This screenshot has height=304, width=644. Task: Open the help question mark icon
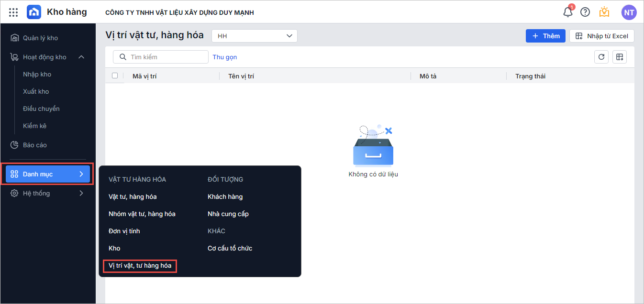click(585, 12)
